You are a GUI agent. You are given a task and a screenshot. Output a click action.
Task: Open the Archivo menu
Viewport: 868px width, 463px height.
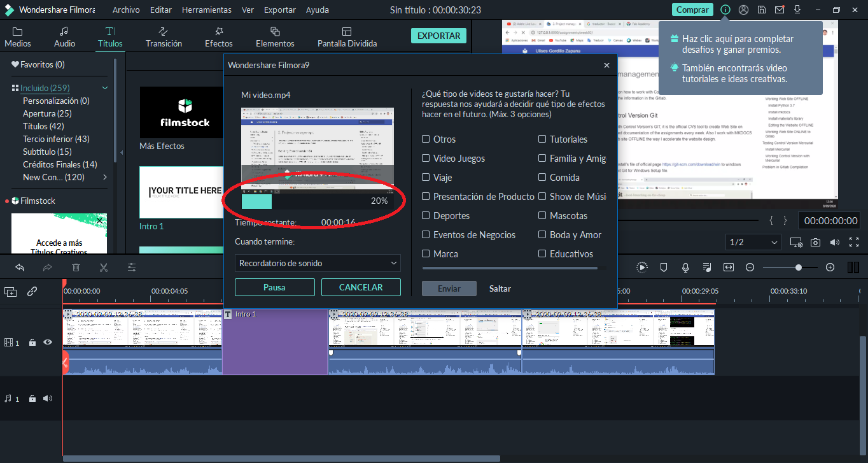(x=126, y=10)
